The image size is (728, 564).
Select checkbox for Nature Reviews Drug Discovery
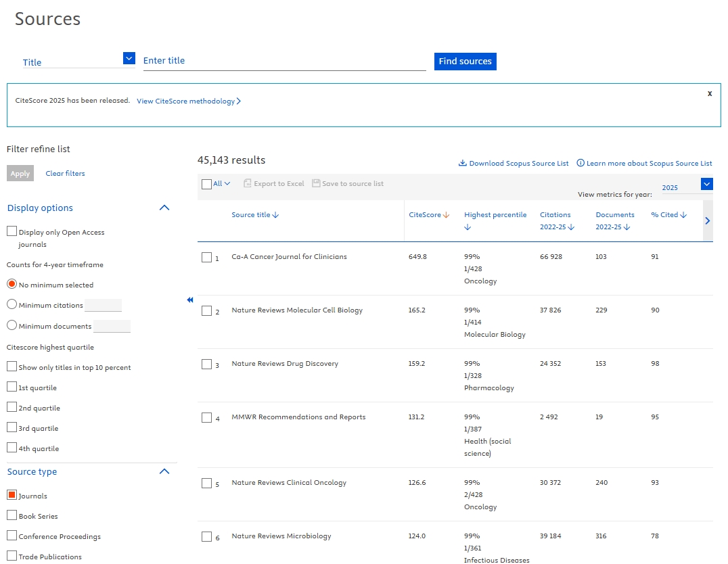click(206, 364)
